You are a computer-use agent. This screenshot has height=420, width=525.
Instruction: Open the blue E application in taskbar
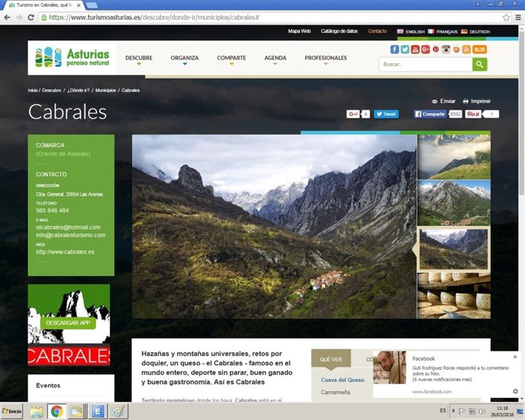97,412
